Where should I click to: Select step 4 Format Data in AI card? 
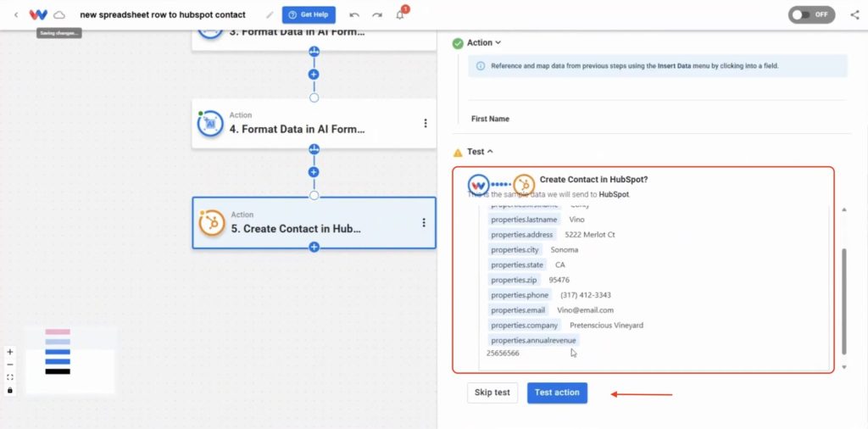314,124
